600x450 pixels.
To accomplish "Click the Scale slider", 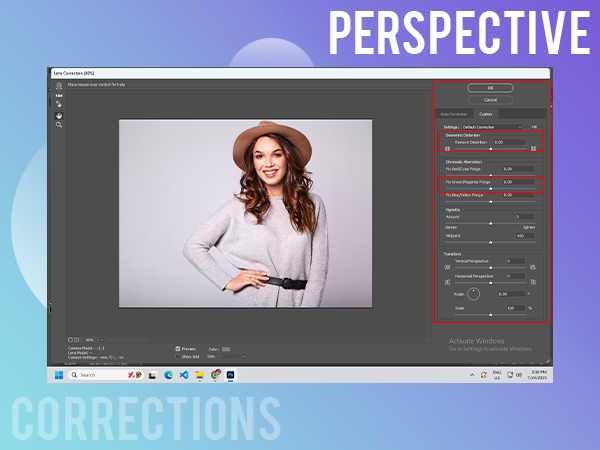I will pyautogui.click(x=491, y=315).
